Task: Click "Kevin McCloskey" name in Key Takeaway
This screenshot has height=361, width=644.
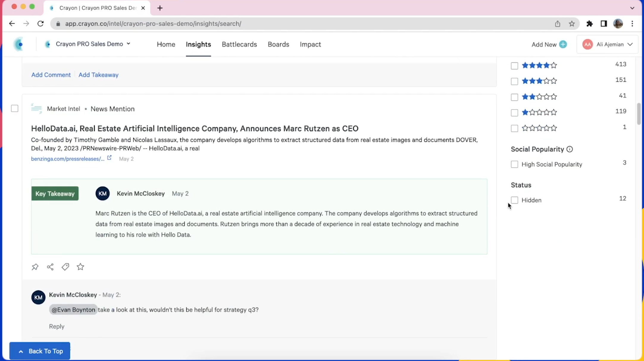Action: pyautogui.click(x=141, y=194)
